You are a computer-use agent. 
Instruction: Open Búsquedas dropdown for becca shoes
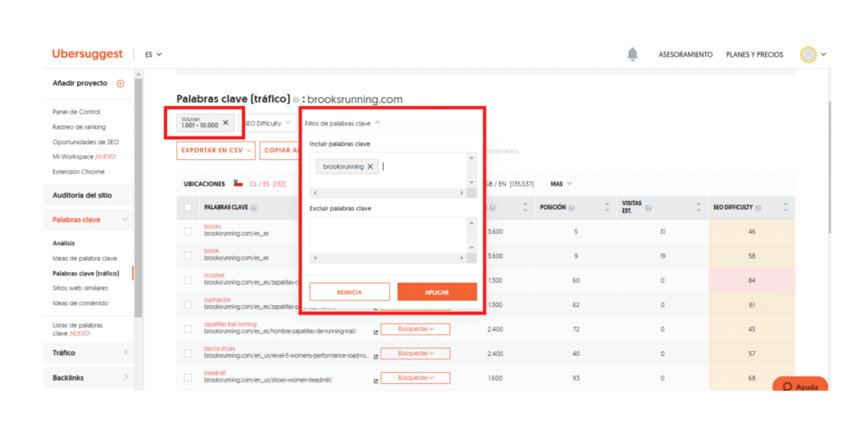click(415, 353)
